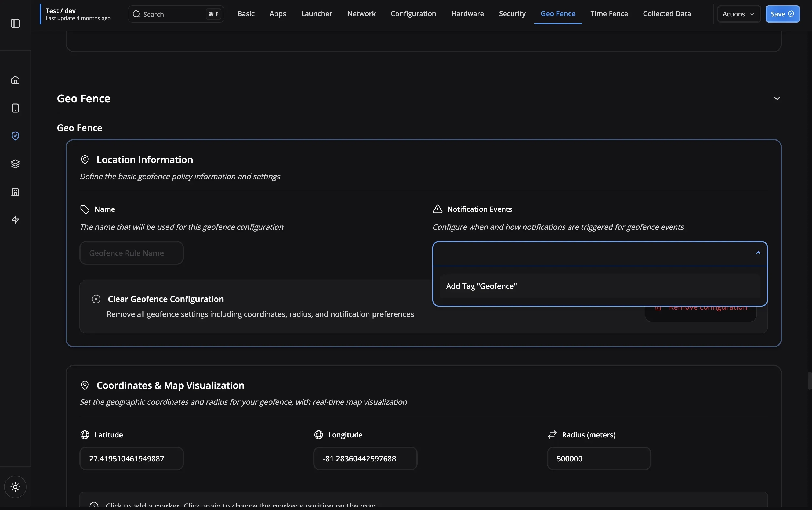Screen dimensions: 812x510
Task: Select the building icon in the sidebar
Action: (x=15, y=192)
